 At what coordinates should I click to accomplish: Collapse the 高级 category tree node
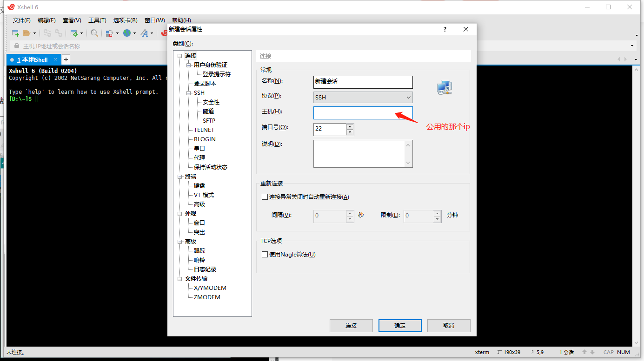(180, 242)
